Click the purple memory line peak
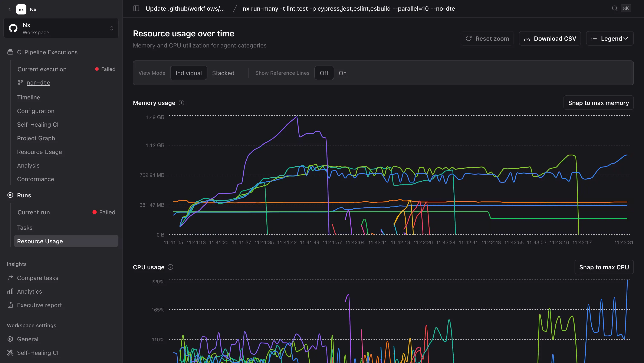Screen dimensions: 644x363 (297, 117)
